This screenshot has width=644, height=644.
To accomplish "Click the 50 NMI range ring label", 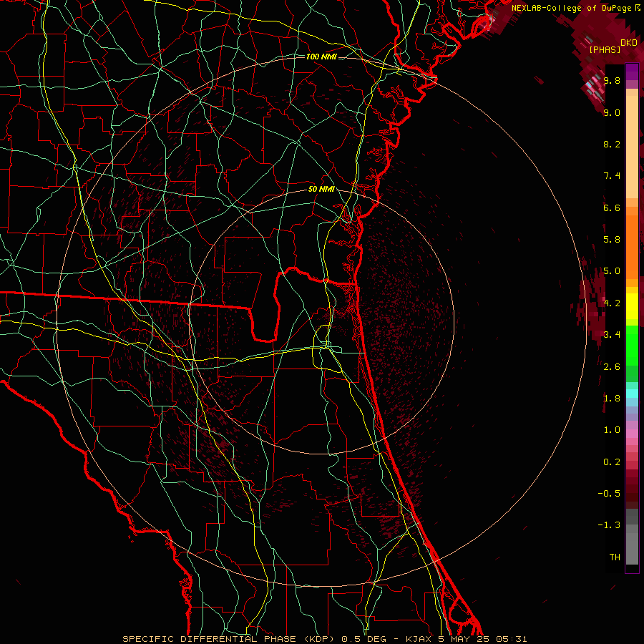I will point(321,190).
